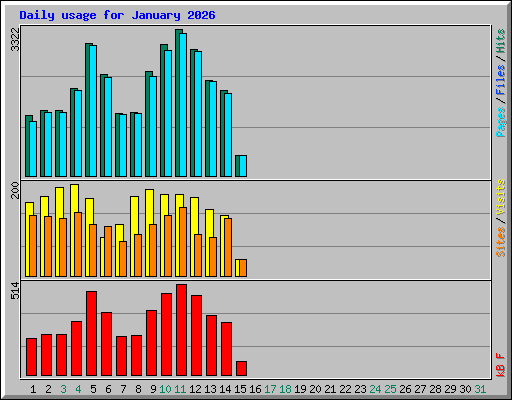Click the yellow 'Visits' legend label
512x400 pixels.
[500, 198]
